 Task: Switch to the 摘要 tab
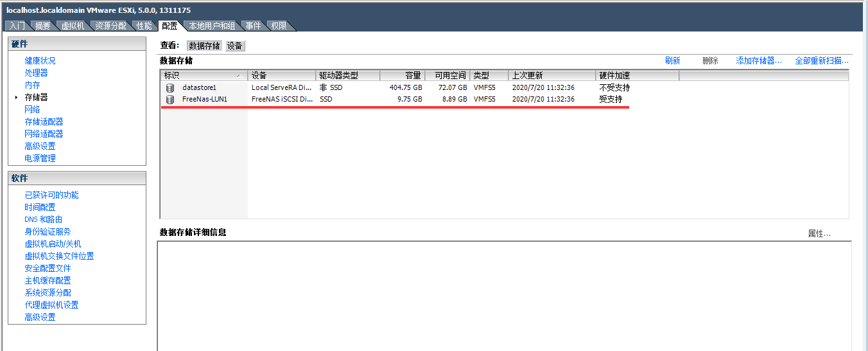[43, 26]
